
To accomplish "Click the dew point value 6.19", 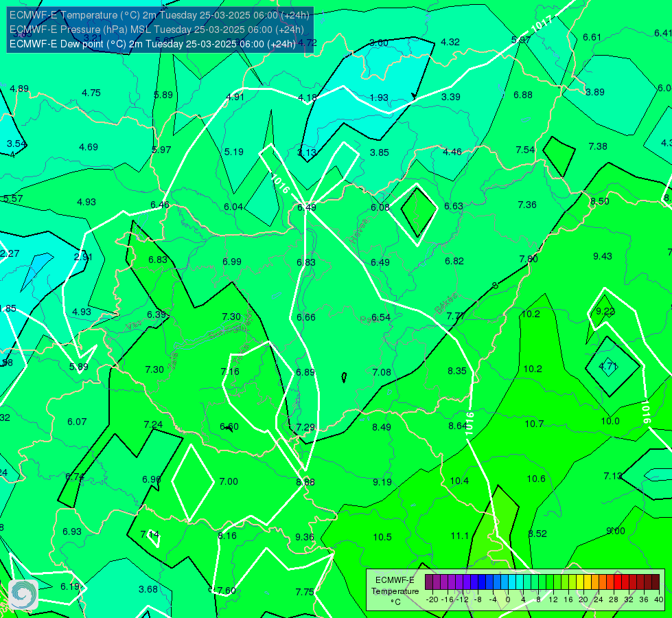I will click(x=70, y=586).
